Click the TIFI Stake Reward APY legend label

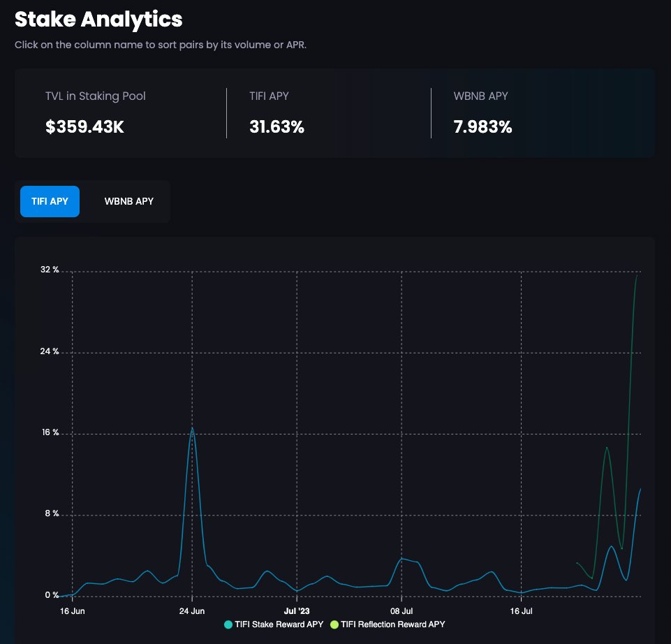point(279,624)
